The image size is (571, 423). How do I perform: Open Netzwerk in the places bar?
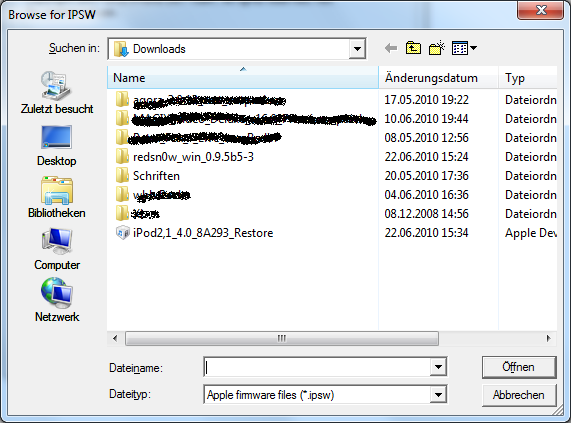tap(57, 301)
